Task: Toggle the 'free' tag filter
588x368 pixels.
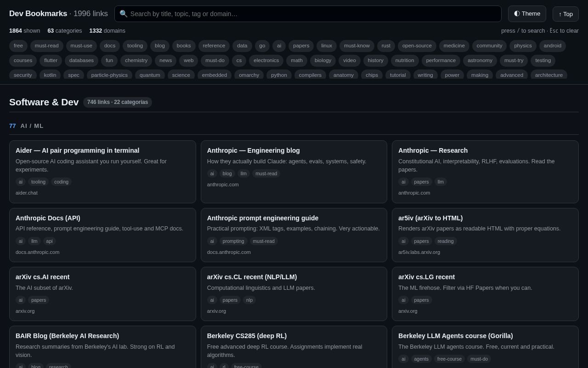Action: (x=18, y=46)
